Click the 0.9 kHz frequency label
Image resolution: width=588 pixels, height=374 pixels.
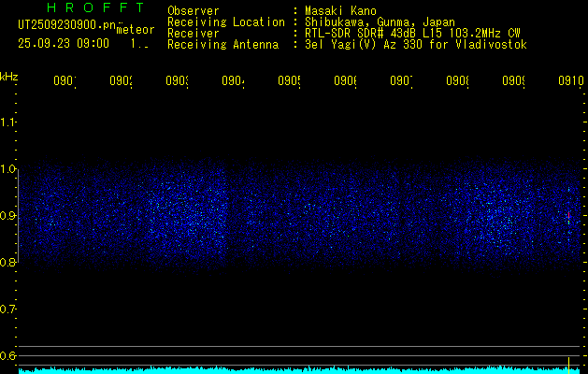point(7,216)
